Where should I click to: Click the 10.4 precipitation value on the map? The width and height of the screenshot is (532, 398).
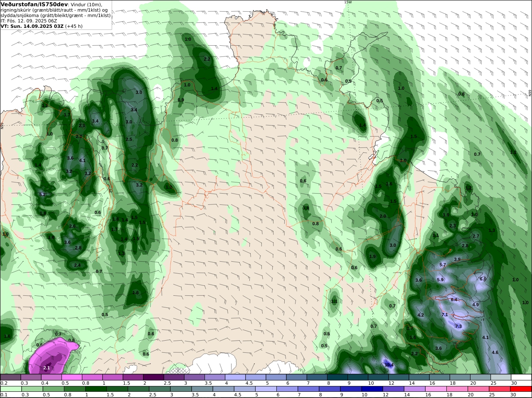click(x=389, y=365)
